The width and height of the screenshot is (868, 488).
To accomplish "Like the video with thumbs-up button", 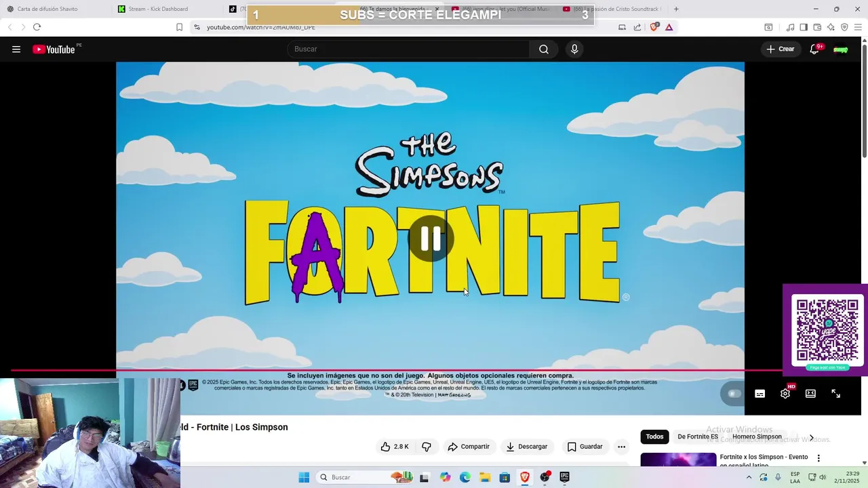I will [x=395, y=447].
